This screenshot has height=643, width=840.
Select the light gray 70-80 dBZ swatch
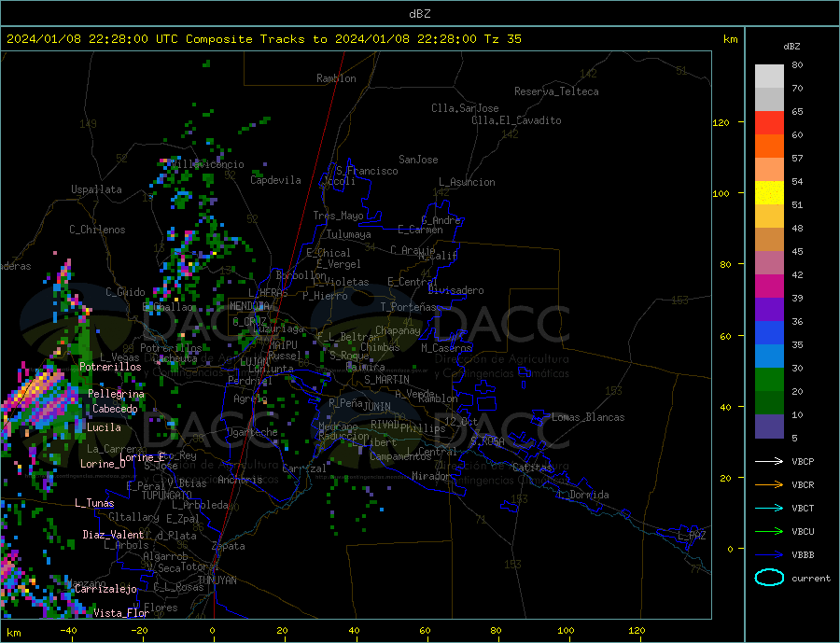(x=769, y=77)
